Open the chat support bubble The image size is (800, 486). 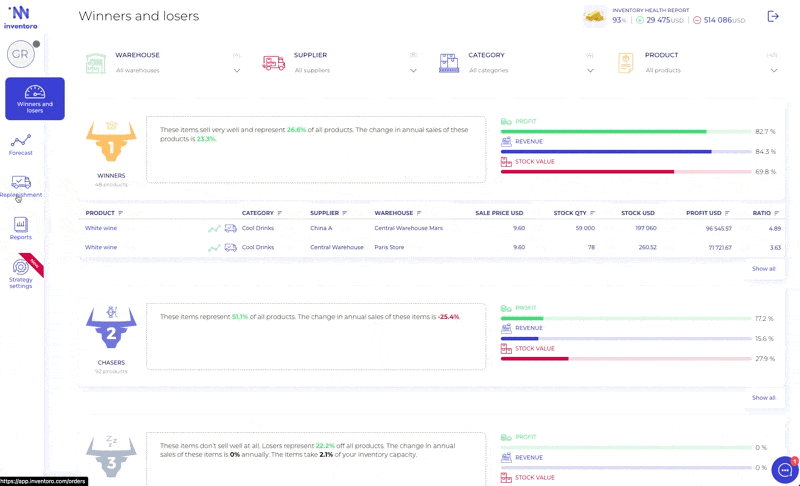point(785,470)
